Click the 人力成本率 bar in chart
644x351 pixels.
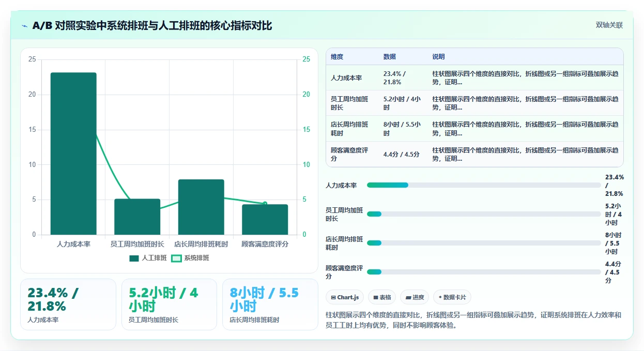click(73, 154)
